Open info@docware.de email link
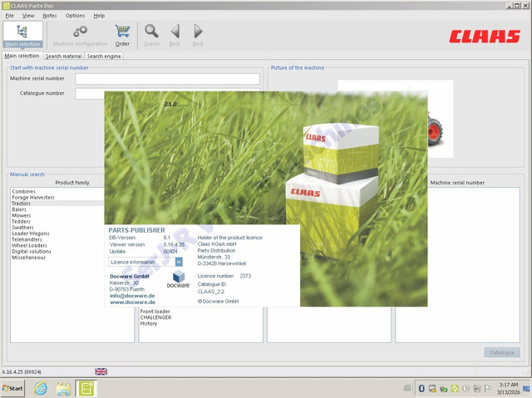This screenshot has width=532, height=398. tap(132, 296)
